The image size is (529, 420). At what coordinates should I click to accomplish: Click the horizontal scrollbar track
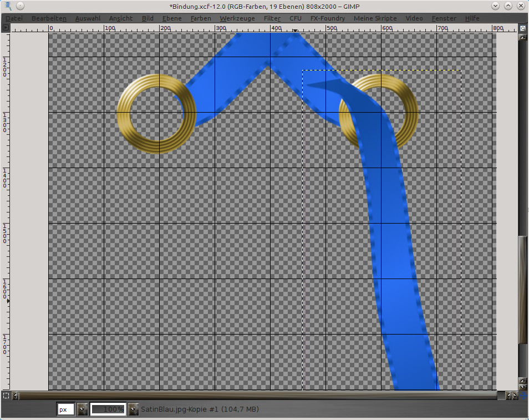[255, 396]
